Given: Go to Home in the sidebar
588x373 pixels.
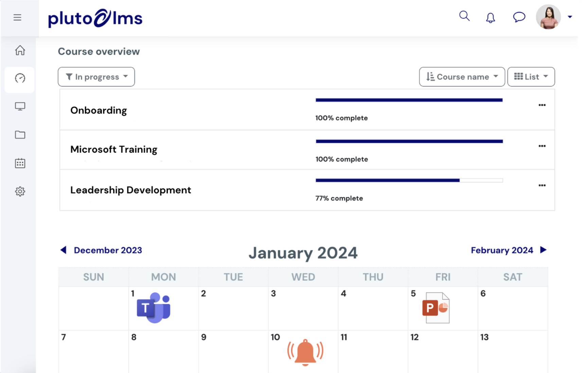Looking at the screenshot, I should 20,50.
